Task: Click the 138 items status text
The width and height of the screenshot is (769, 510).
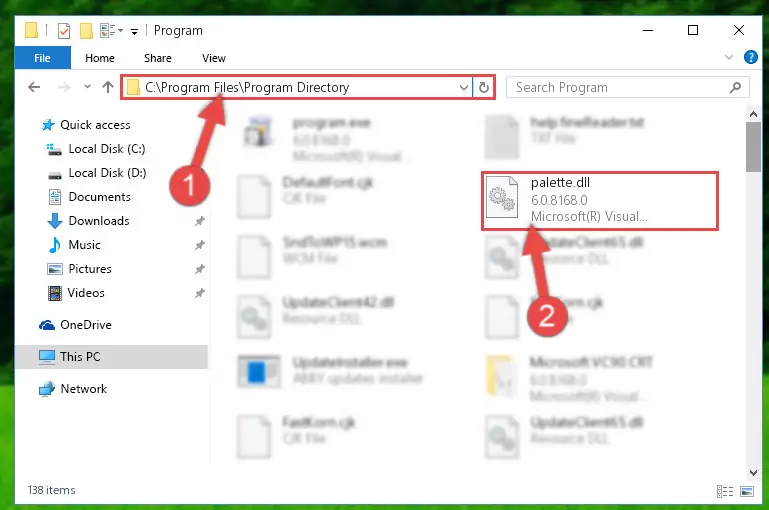Action: click(51, 490)
